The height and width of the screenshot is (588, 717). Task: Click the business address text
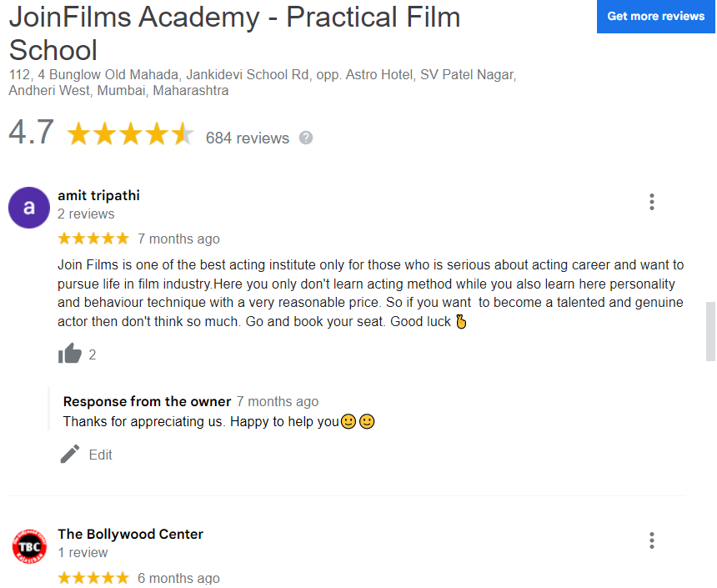coord(262,83)
